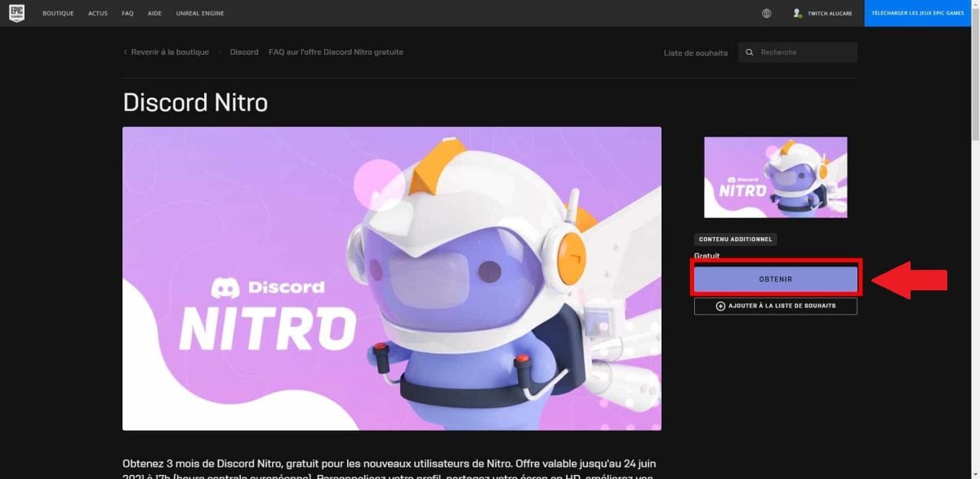
Task: Click the OBTENIR button
Action: click(775, 278)
